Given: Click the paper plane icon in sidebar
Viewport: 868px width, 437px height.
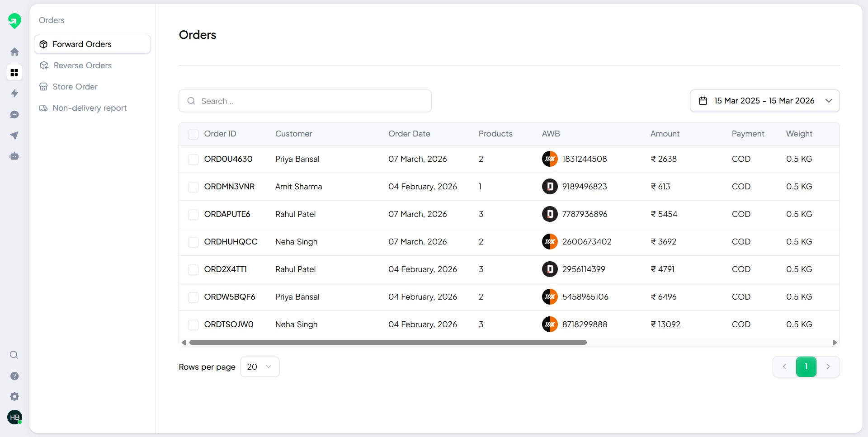Looking at the screenshot, I should [14, 135].
